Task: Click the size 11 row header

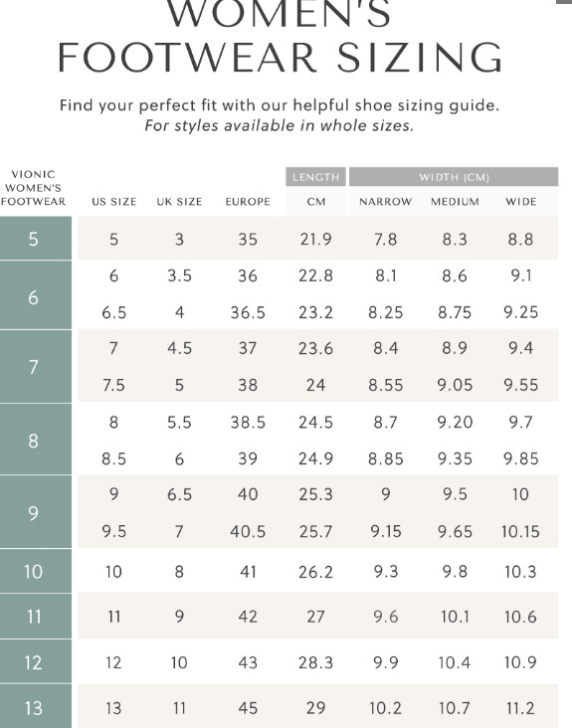Action: click(36, 616)
